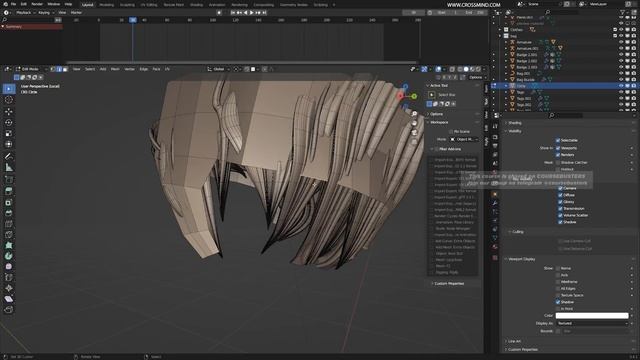Click the zoom viewport gizmo icon

414,114
